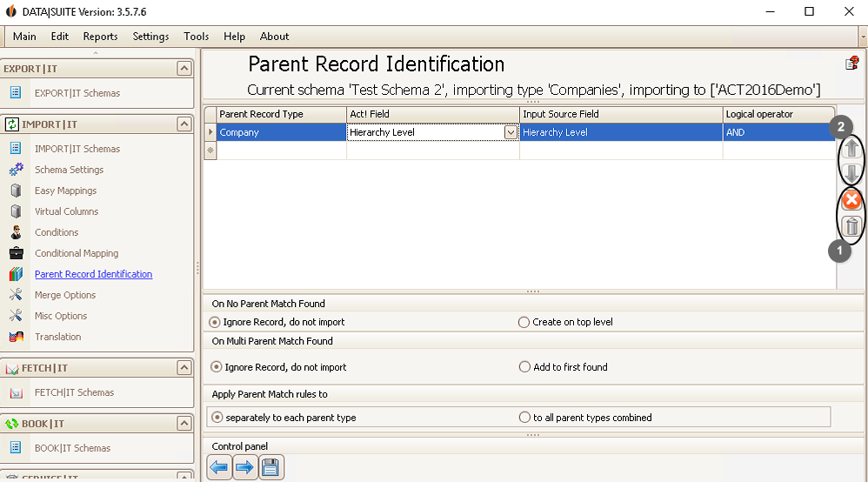868x482 pixels.
Task: Open the Edit menu
Action: pos(60,37)
